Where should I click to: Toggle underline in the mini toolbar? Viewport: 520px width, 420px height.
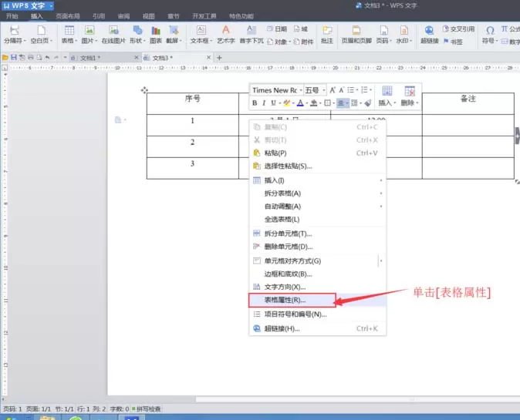[x=273, y=103]
